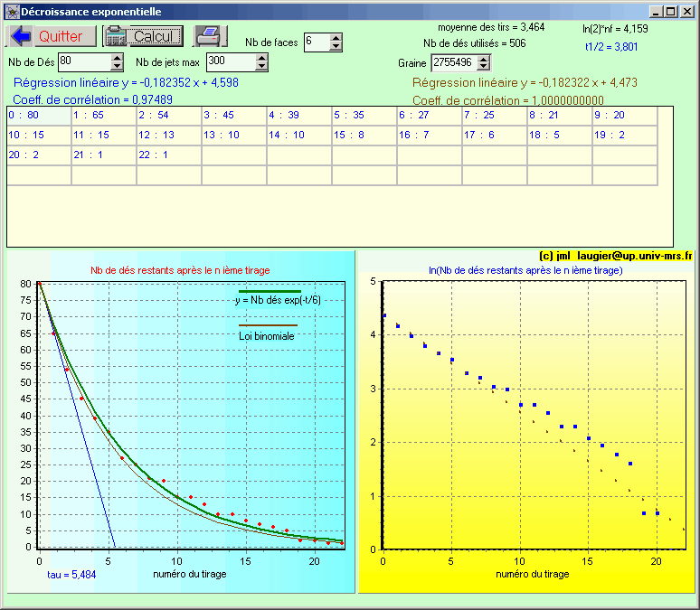The image size is (700, 610).
Task: Select the table cell showing 22 : 1
Action: pyautogui.click(x=169, y=155)
